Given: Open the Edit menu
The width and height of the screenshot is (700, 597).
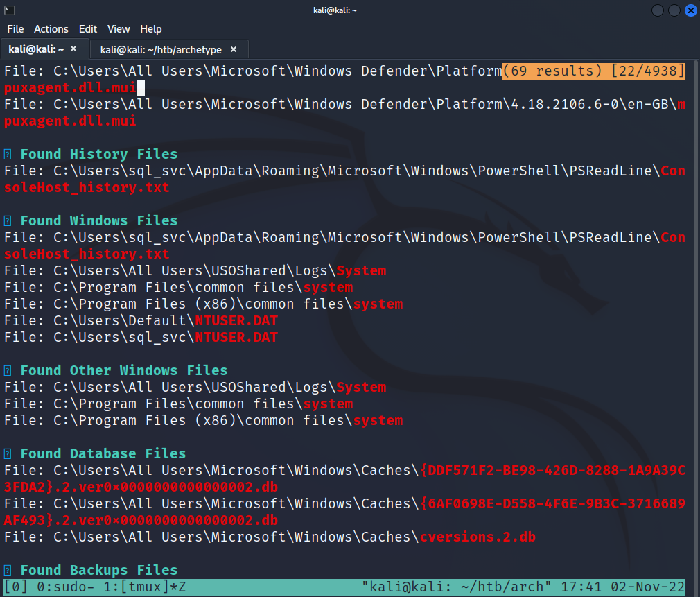Looking at the screenshot, I should click(88, 29).
